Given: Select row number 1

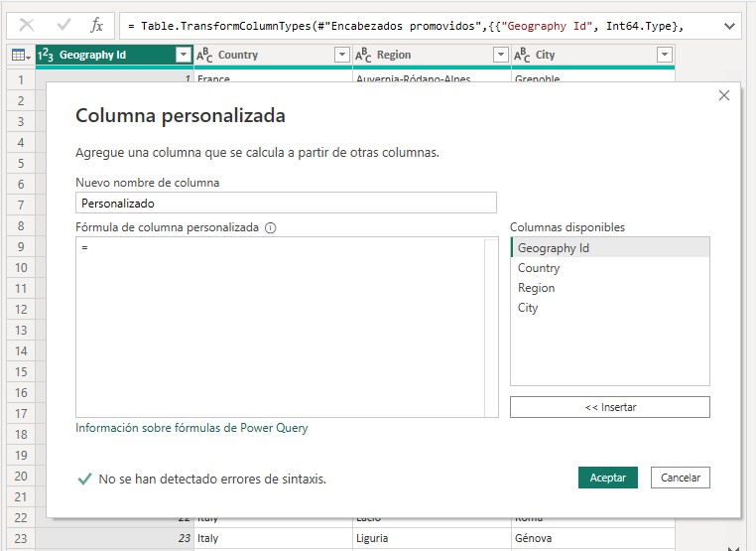Looking at the screenshot, I should tap(21, 79).
